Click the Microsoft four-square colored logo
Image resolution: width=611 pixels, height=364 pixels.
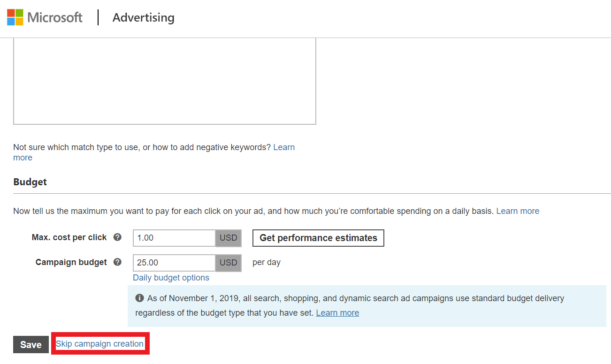[x=14, y=17]
